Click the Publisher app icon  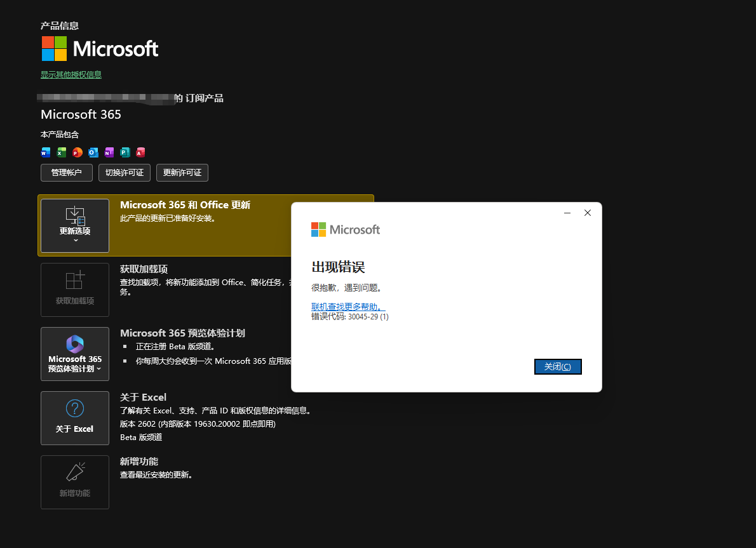tap(125, 152)
